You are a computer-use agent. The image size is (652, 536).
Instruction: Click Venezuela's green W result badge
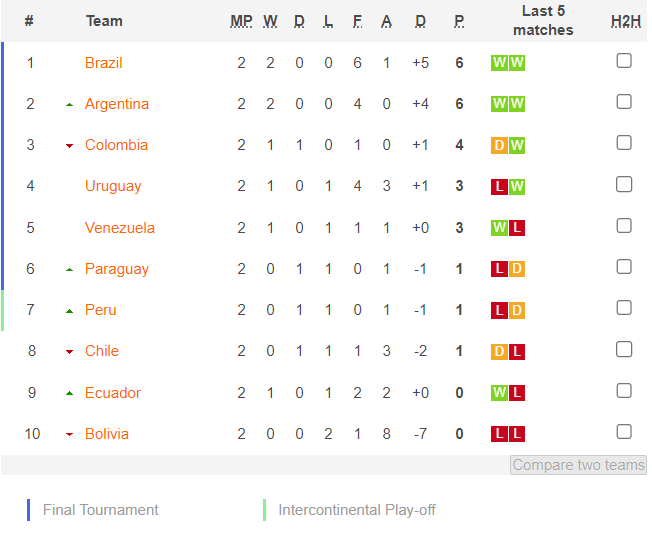pos(499,227)
